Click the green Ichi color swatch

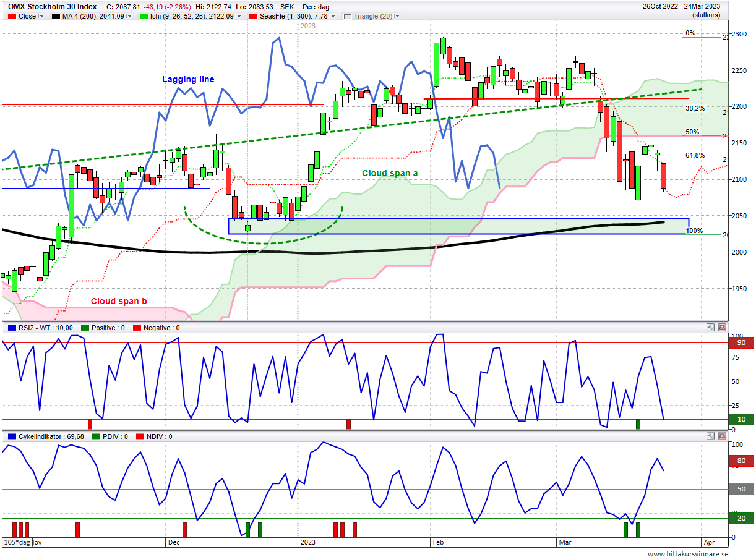click(144, 17)
